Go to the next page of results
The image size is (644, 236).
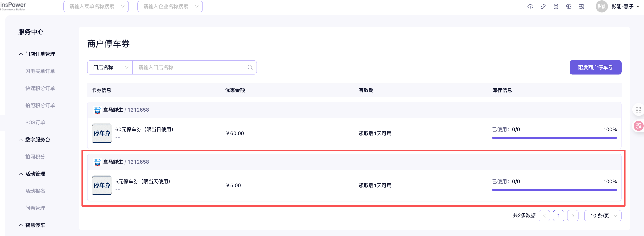coord(572,216)
